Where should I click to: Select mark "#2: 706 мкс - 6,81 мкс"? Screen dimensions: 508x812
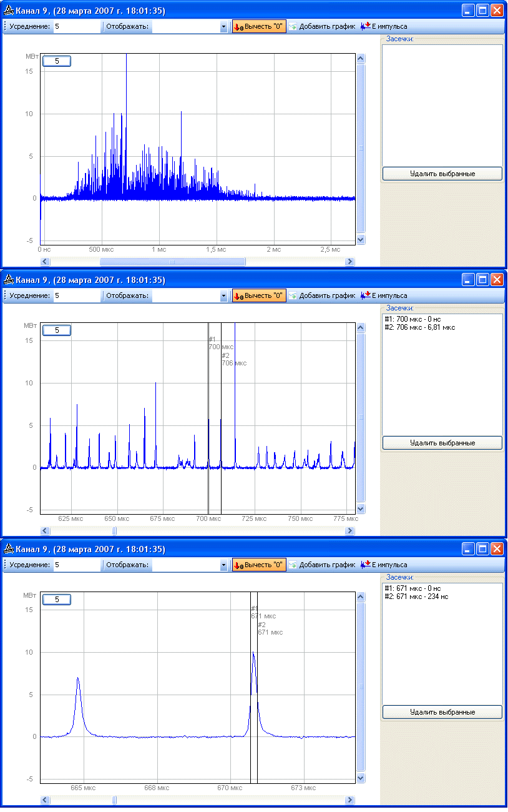pyautogui.click(x=420, y=327)
